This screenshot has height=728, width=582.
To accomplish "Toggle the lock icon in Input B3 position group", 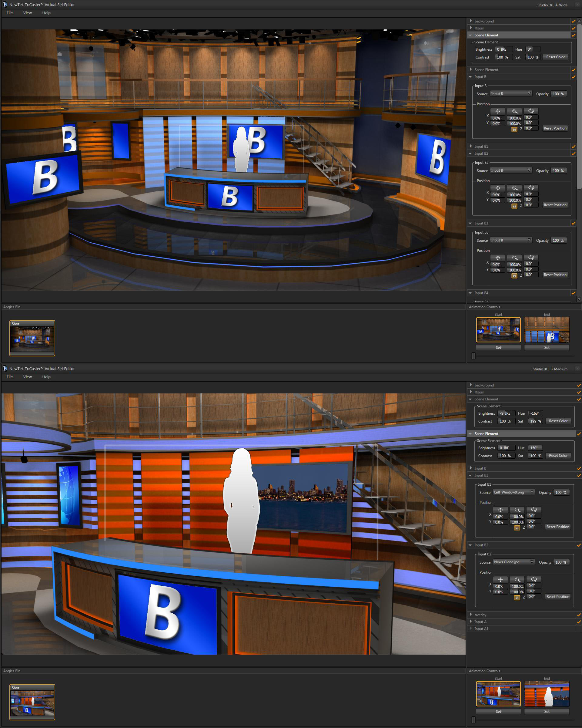I will (x=514, y=276).
